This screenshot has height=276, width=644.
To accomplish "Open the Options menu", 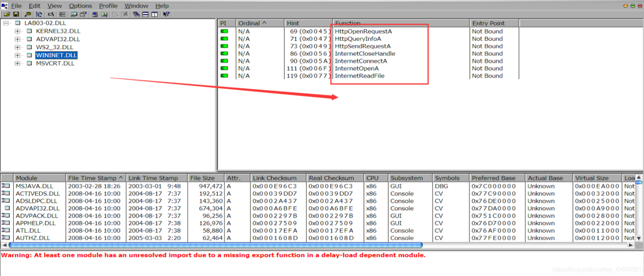I will [80, 6].
